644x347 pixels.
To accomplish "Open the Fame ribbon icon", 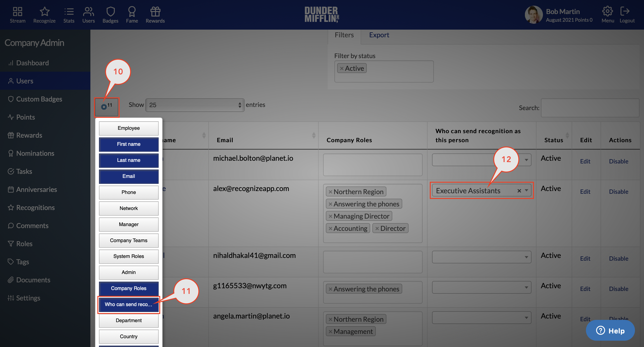I will (x=132, y=15).
